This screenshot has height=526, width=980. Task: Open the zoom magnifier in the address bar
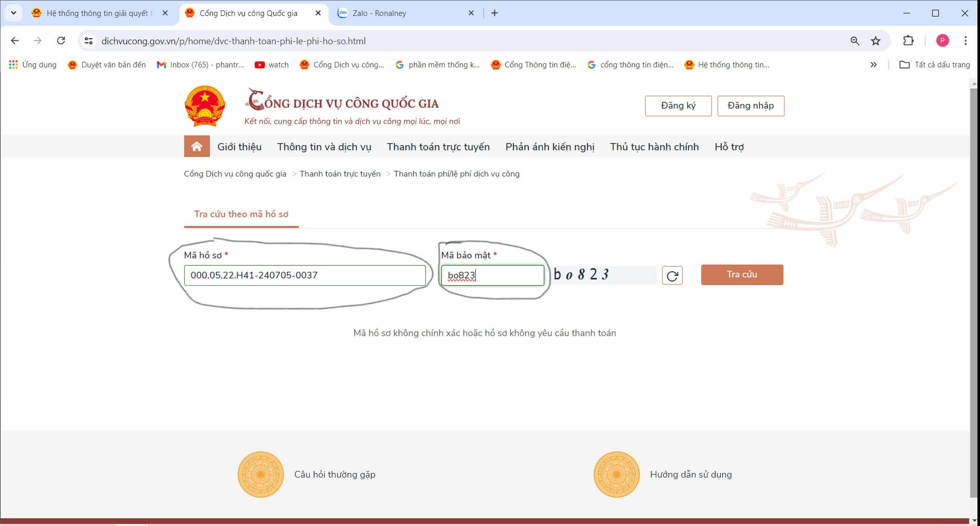854,41
